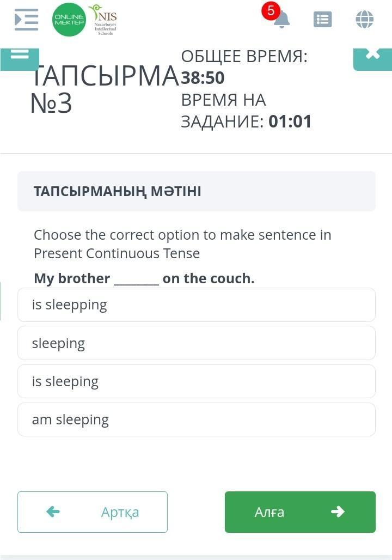Click the task timer showing 01:01
The height and width of the screenshot is (560, 392).
290,121
